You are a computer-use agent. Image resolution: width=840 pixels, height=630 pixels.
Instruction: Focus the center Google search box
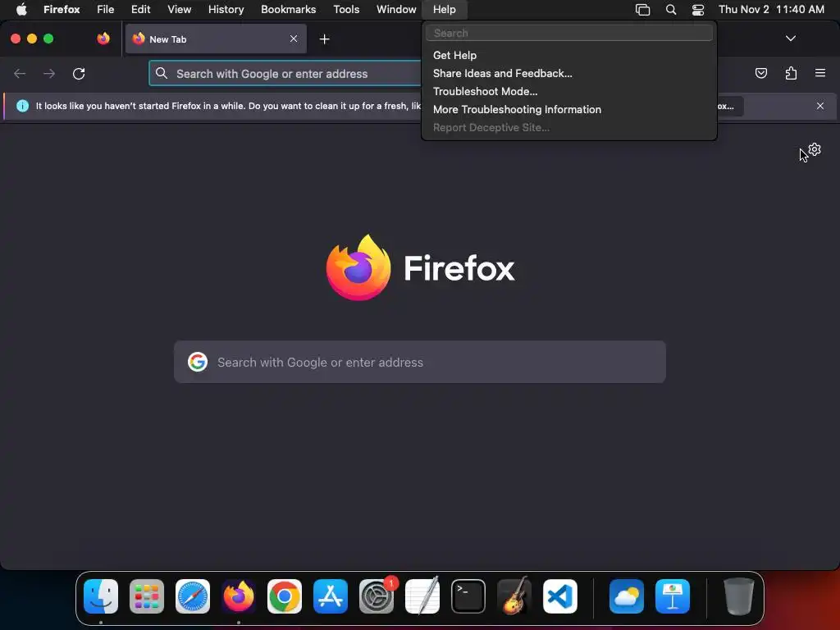click(420, 362)
